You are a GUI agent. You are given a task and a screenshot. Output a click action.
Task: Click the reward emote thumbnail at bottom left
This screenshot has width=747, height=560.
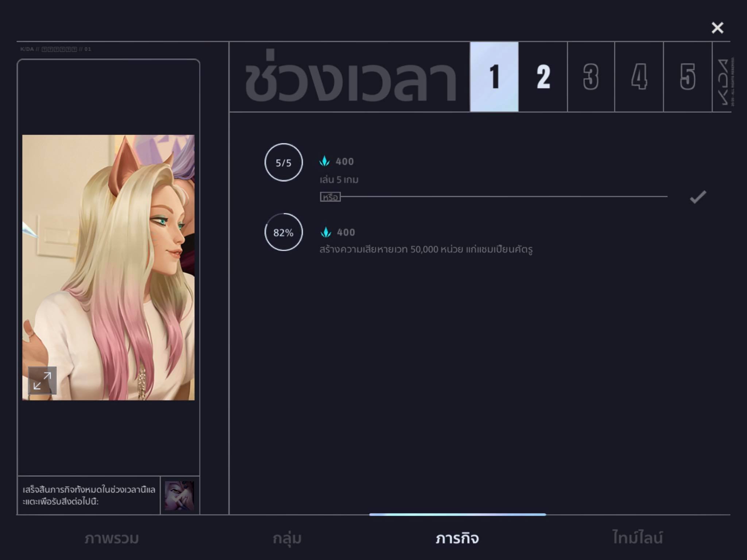179,495
